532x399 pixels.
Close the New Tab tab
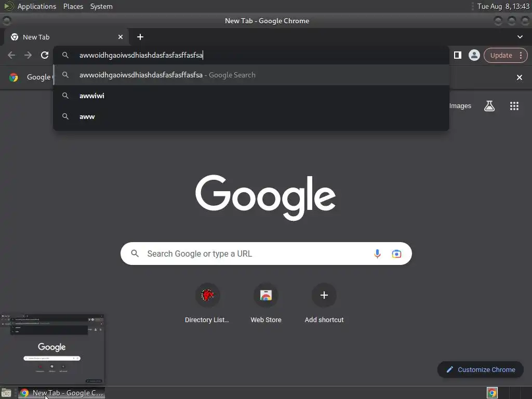[121, 37]
